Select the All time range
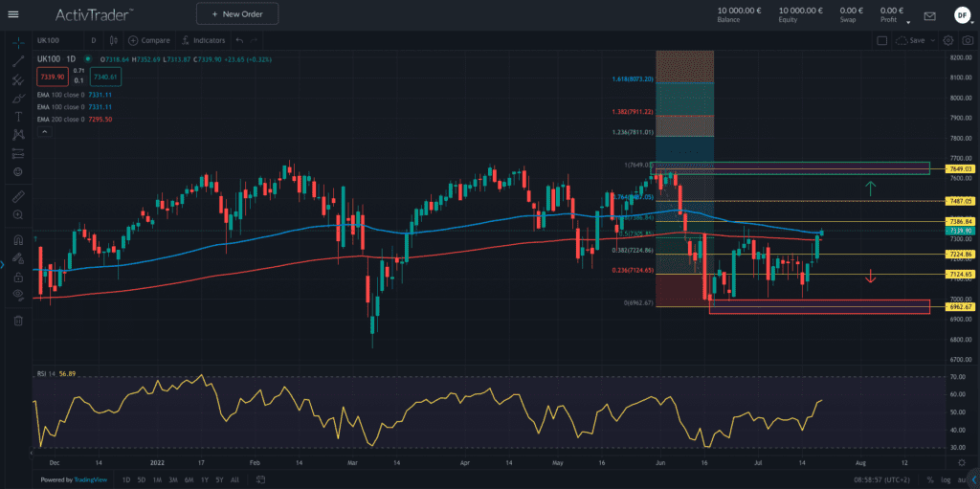This screenshot has height=489, width=980. [x=234, y=479]
